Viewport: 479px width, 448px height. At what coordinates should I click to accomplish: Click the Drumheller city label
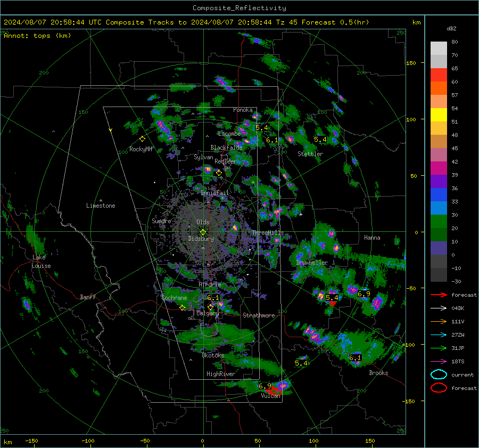click(x=312, y=263)
